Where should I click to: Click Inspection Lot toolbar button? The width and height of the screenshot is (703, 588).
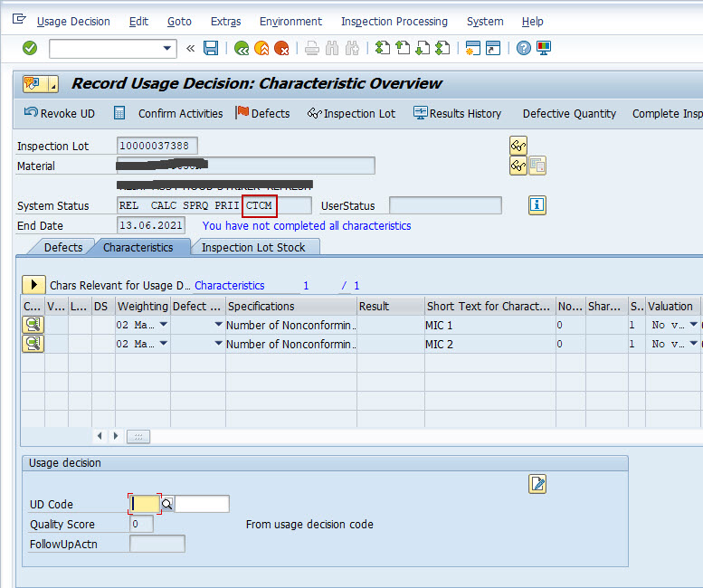click(351, 113)
